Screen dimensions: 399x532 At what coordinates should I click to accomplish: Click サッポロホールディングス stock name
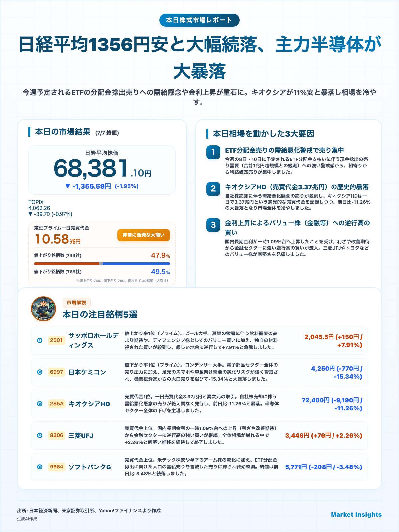click(93, 340)
